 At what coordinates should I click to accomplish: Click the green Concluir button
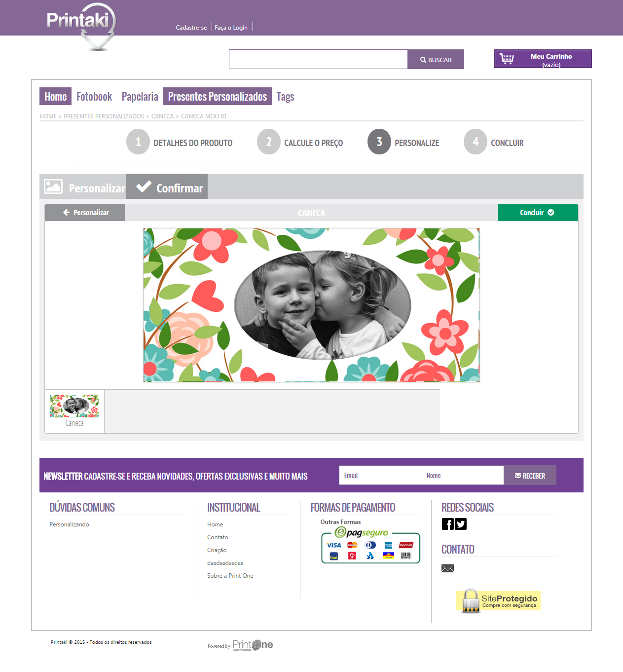pos(538,213)
